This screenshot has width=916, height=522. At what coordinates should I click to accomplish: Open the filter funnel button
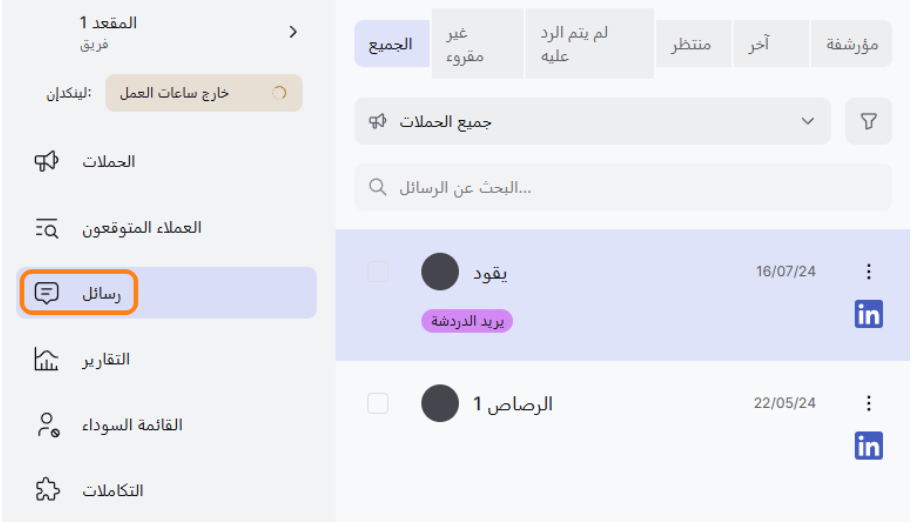click(868, 122)
